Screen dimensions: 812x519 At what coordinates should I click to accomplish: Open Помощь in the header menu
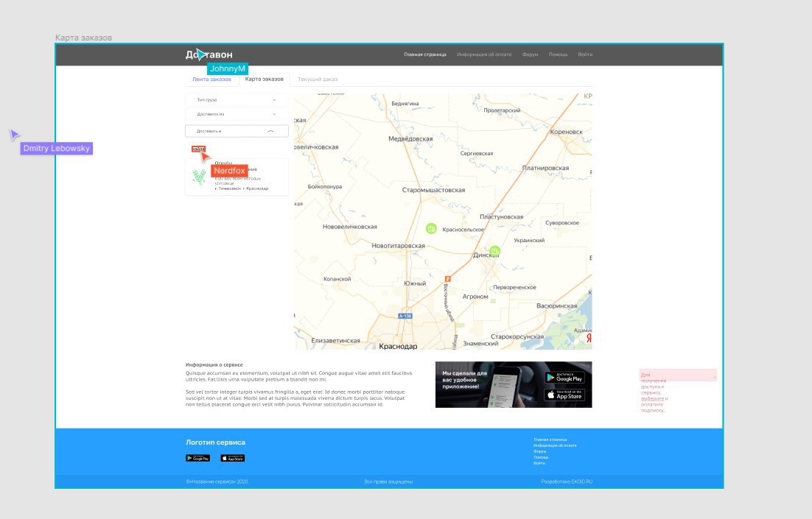point(559,54)
